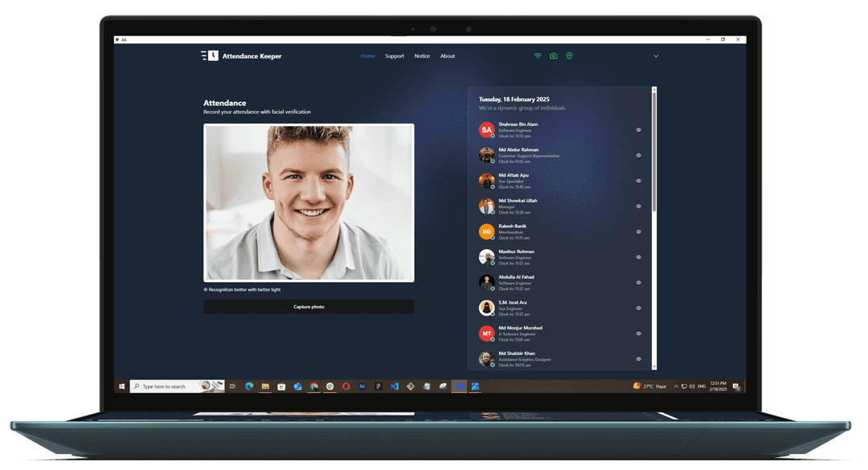The image size is (868, 470).
Task: Open the About link in navigation
Action: [448, 56]
